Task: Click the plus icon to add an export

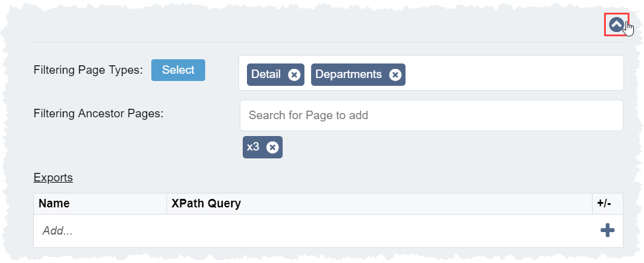Action: pos(607,230)
